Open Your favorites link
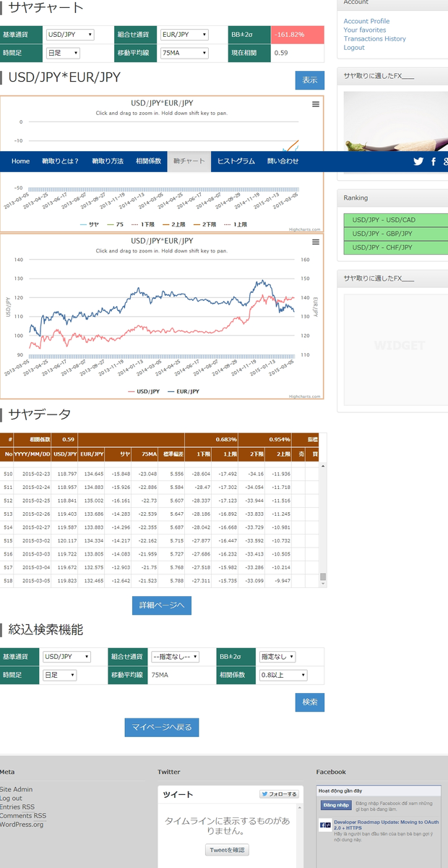 pyautogui.click(x=365, y=30)
